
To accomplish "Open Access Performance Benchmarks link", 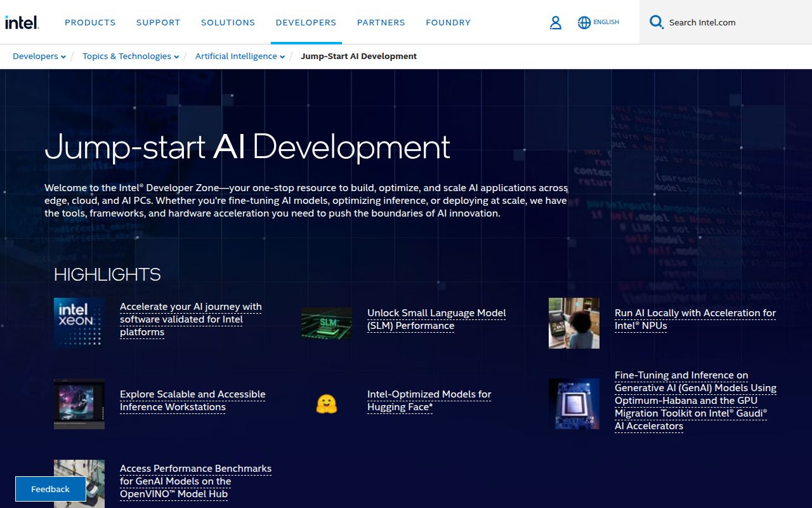I will click(x=195, y=481).
